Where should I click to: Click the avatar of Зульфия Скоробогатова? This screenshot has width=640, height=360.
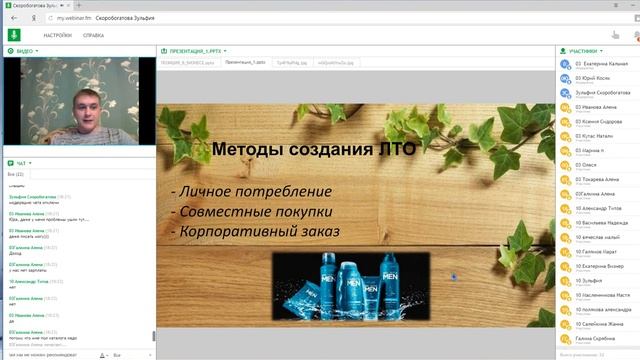[565, 93]
